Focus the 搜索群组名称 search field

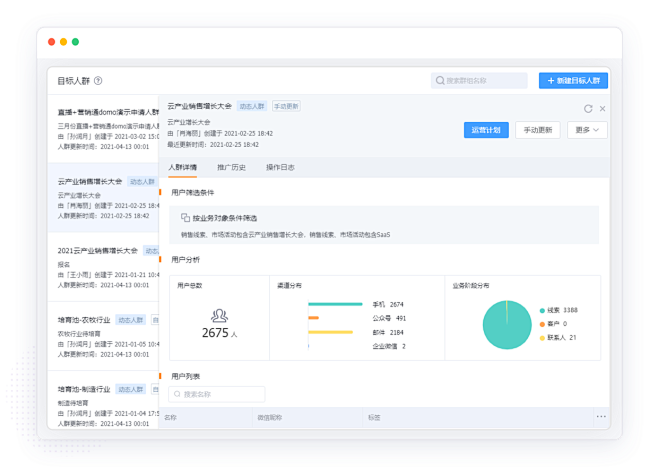point(483,81)
